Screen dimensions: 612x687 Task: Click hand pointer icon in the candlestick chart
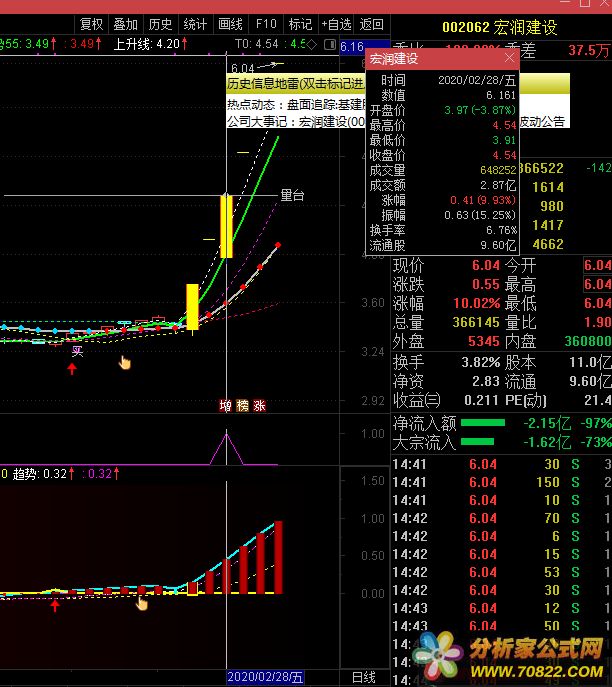pos(125,361)
